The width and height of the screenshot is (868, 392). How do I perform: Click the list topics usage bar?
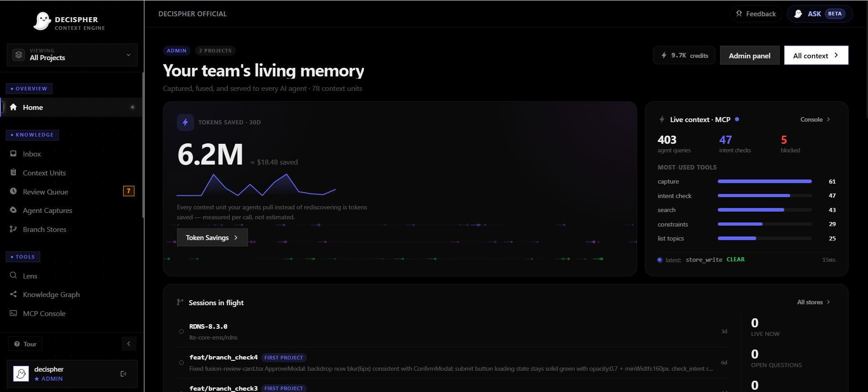764,238
